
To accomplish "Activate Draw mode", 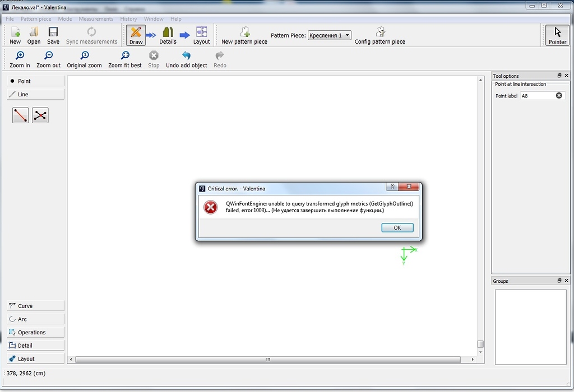I will (135, 35).
